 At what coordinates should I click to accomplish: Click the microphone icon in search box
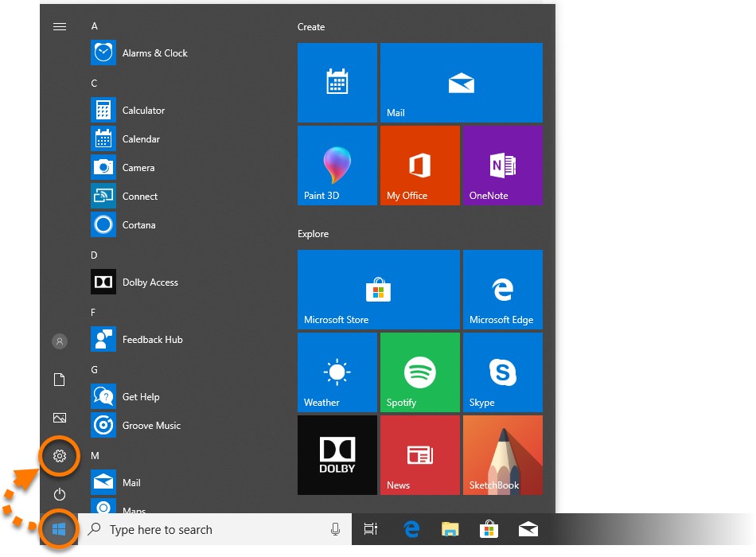(335, 529)
